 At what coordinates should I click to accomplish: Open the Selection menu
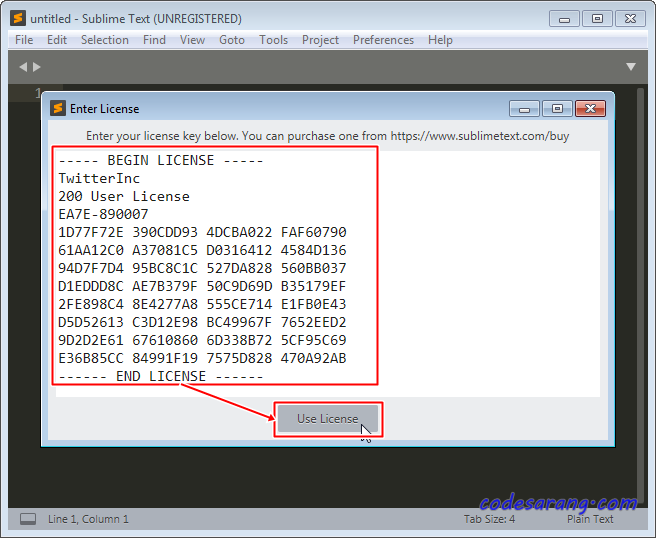point(105,40)
